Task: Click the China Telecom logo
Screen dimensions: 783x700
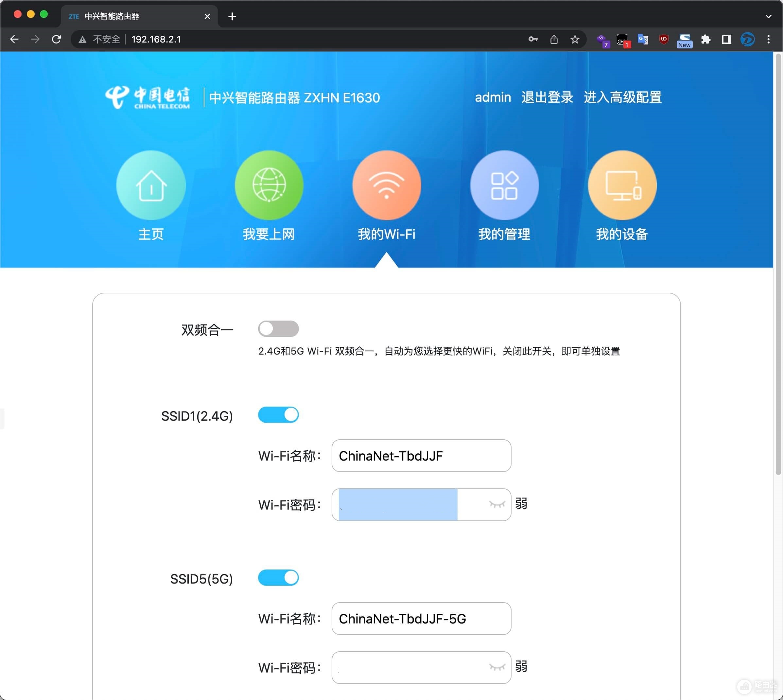Action: pos(148,97)
